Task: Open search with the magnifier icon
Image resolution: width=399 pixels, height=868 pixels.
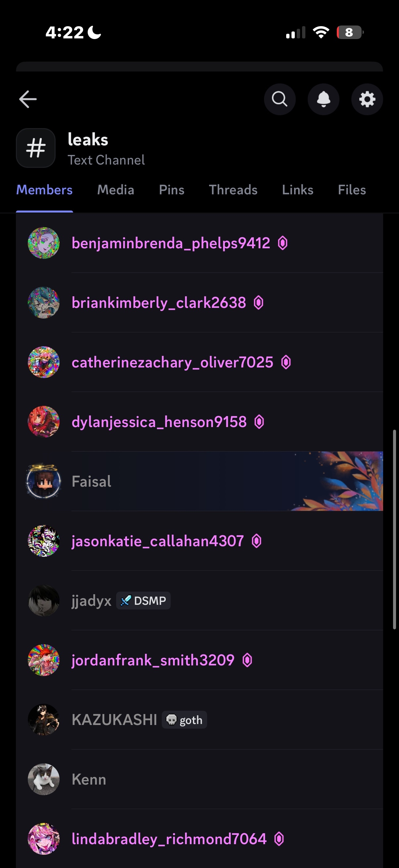Action: (x=280, y=99)
